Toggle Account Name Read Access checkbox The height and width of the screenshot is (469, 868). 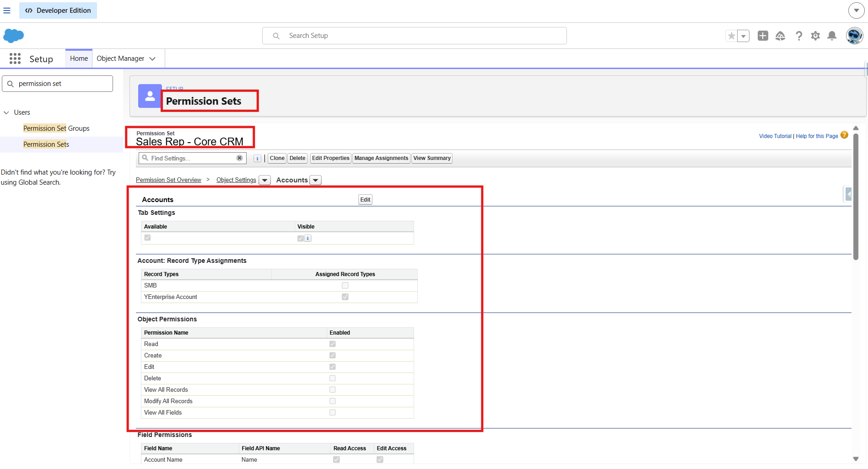336,459
